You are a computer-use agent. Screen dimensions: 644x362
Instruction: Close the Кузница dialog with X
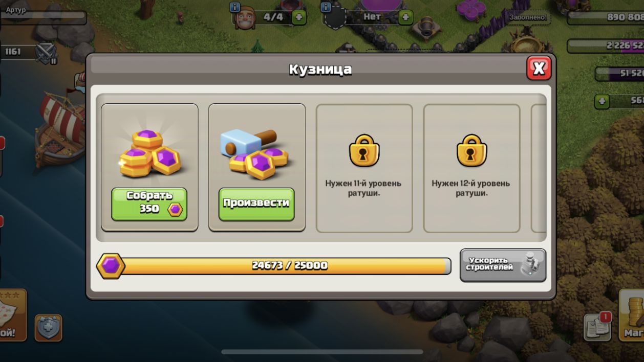coord(539,68)
